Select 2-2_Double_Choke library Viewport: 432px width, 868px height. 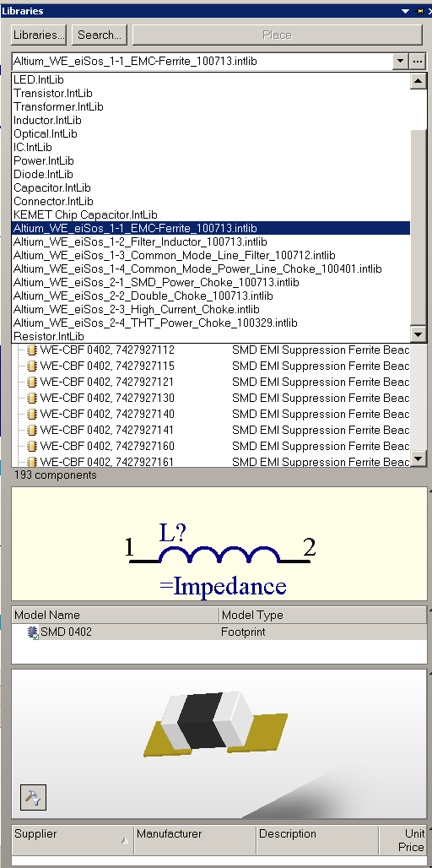211,296
